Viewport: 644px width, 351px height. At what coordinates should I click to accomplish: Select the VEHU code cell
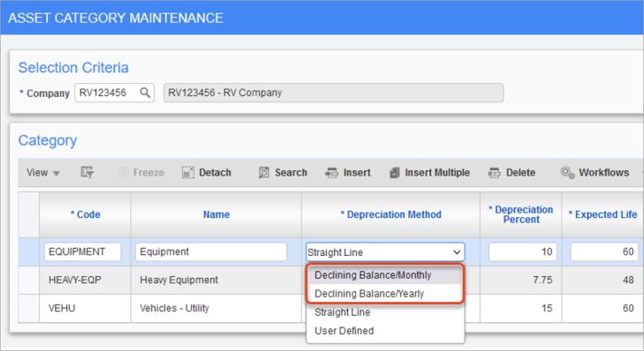(85, 308)
